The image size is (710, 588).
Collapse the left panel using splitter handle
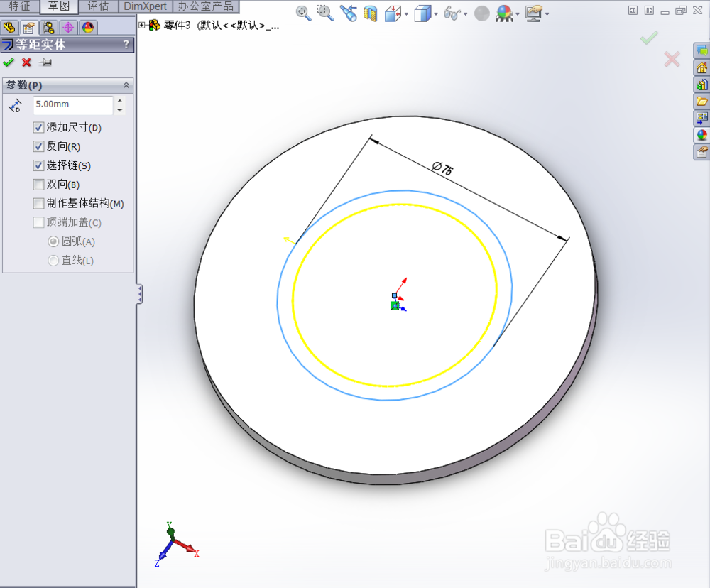139,295
